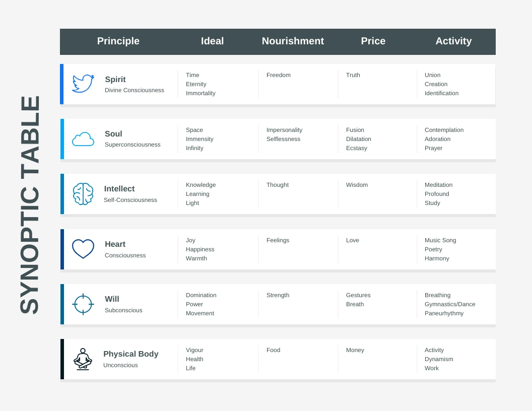
Task: Click the Principle column header
Action: [x=118, y=41]
